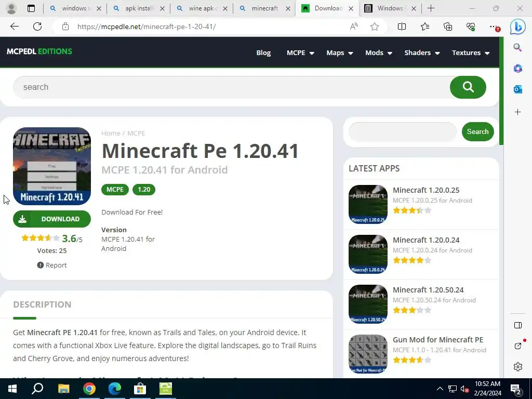Open Browser essentials heart icon
532x399 pixels.
(471, 26)
